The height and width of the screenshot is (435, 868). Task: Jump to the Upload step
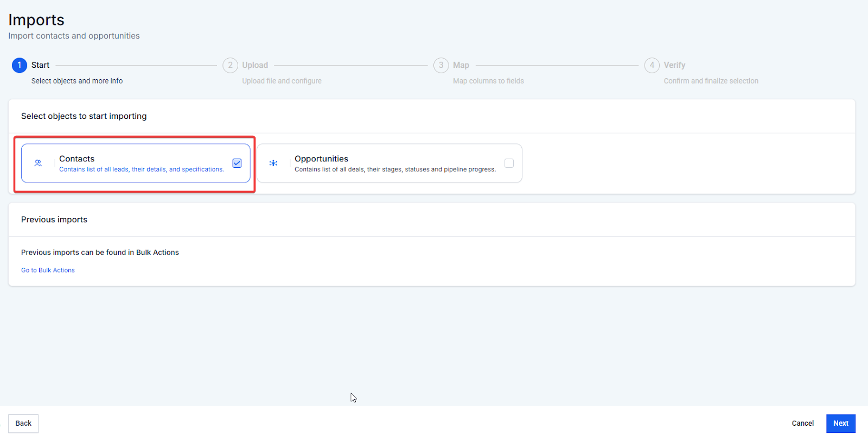tap(255, 65)
